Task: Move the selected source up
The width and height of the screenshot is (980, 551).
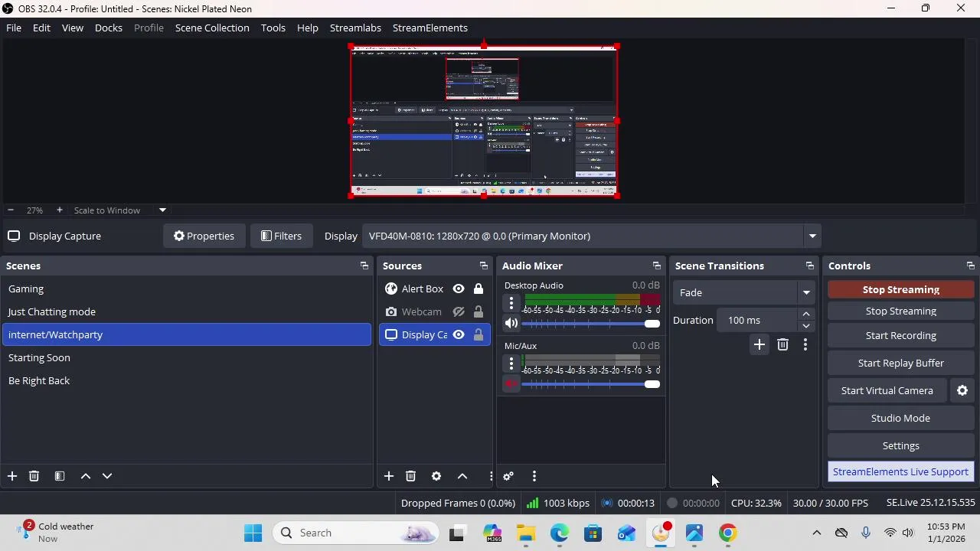Action: [462, 476]
